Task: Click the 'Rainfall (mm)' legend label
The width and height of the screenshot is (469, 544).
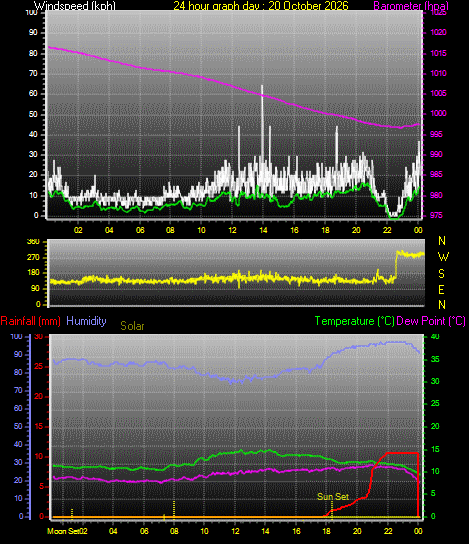Action: click(31, 321)
